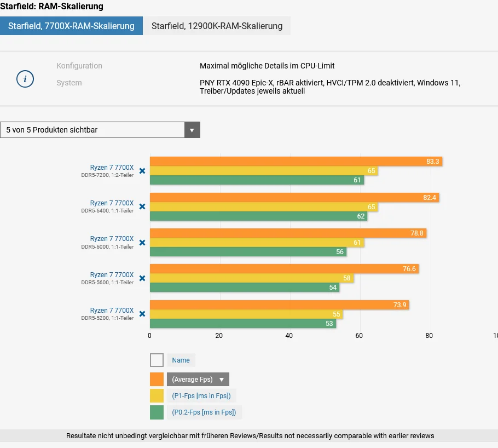Select (P1-Fps [ms in Fps]) legend link
Image resolution: width=498 pixels, height=448 pixels.
coord(201,396)
